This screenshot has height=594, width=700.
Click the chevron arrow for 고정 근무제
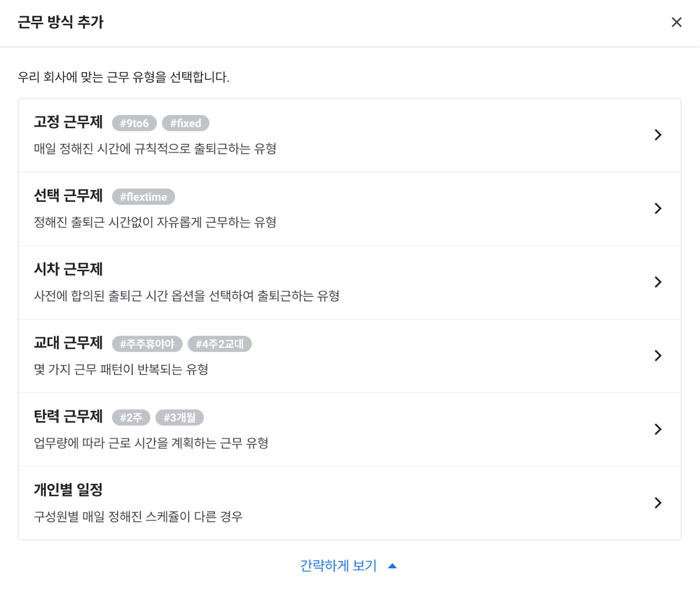point(658,135)
